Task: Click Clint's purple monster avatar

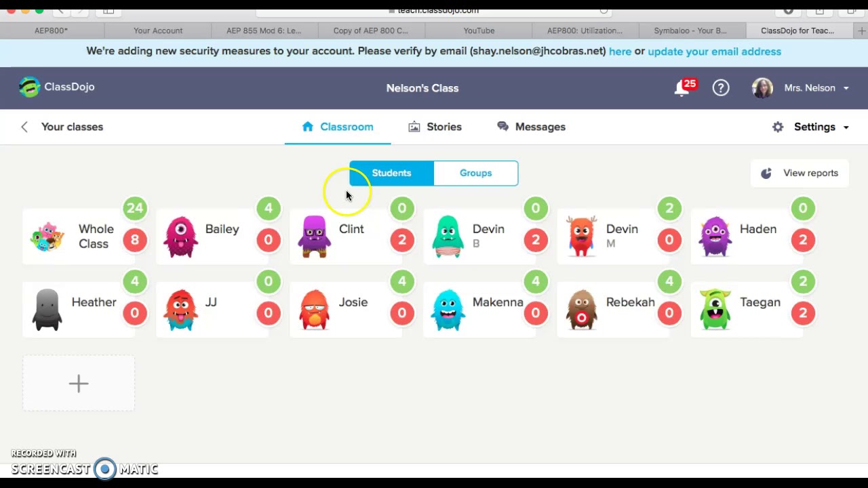Action: coord(314,237)
